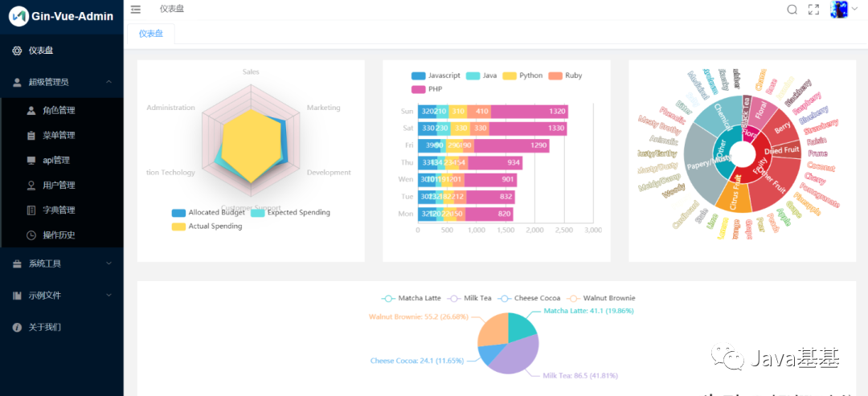Click the 超级管理员 person icon
The height and width of the screenshot is (396, 868).
(17, 83)
